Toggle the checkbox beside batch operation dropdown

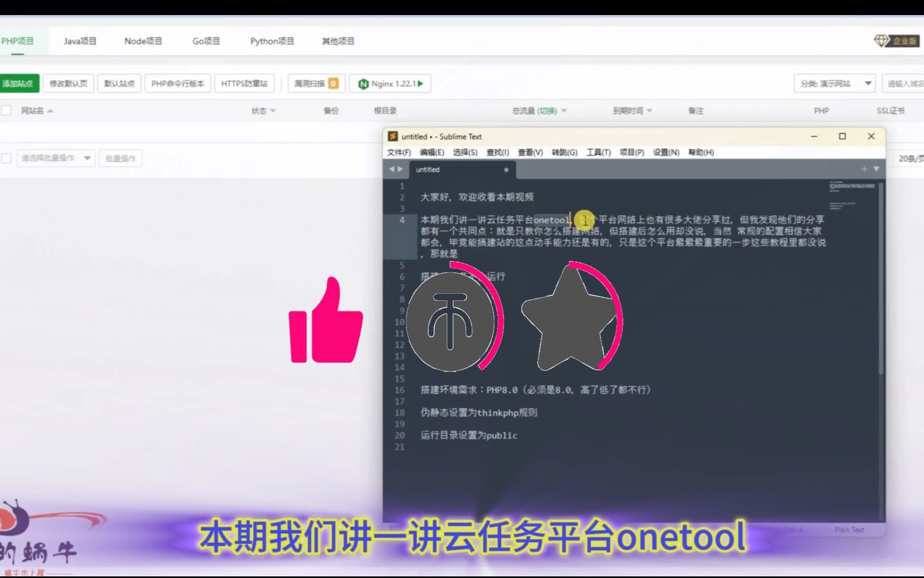[6, 158]
